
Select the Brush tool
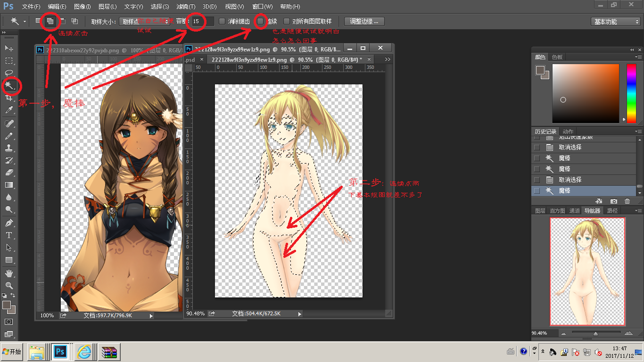(x=9, y=136)
